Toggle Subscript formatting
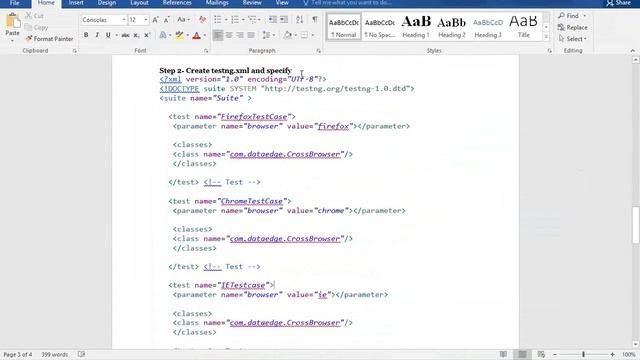 [x=136, y=35]
